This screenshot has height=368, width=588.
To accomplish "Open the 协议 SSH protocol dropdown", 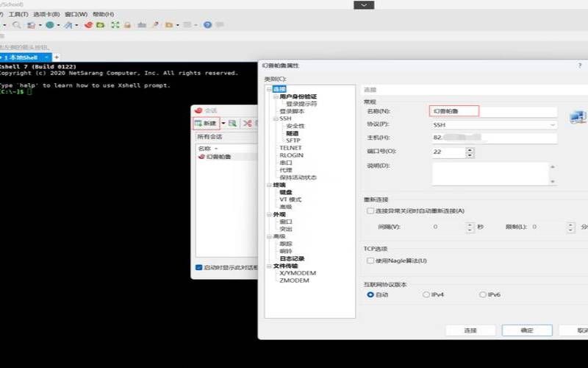I will coord(494,124).
